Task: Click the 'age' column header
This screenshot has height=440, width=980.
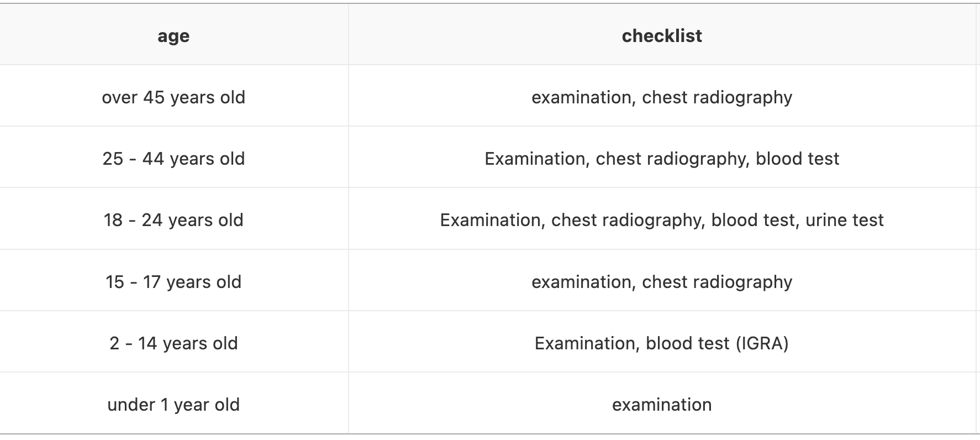Action: click(173, 36)
